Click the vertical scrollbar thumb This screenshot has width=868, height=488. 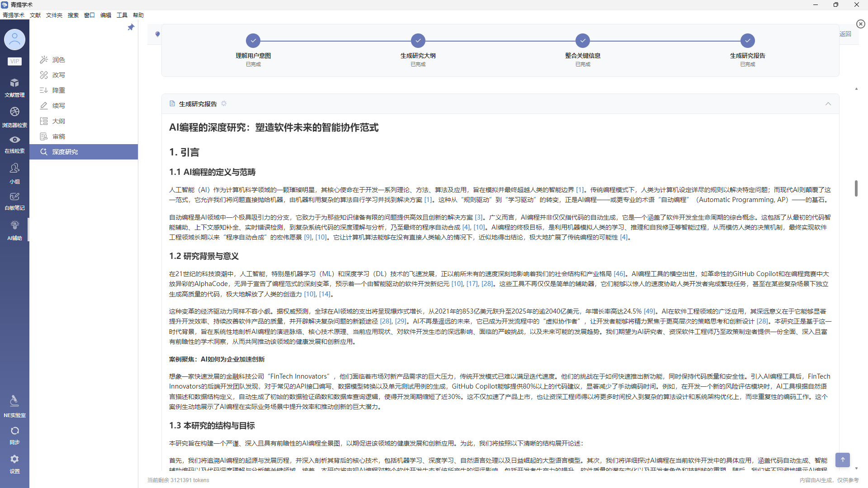[856, 188]
